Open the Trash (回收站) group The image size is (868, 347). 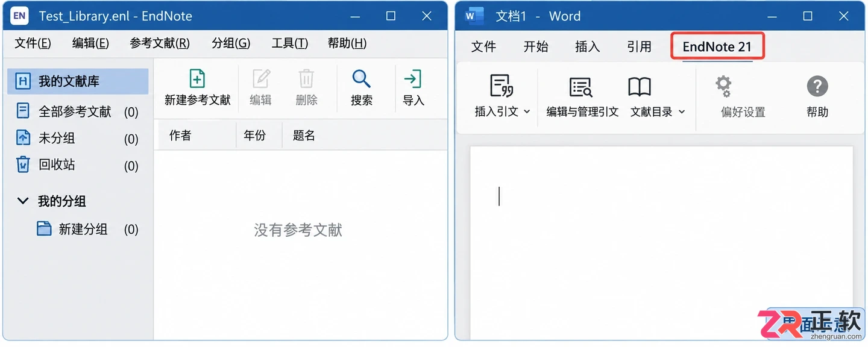pyautogui.click(x=78, y=165)
